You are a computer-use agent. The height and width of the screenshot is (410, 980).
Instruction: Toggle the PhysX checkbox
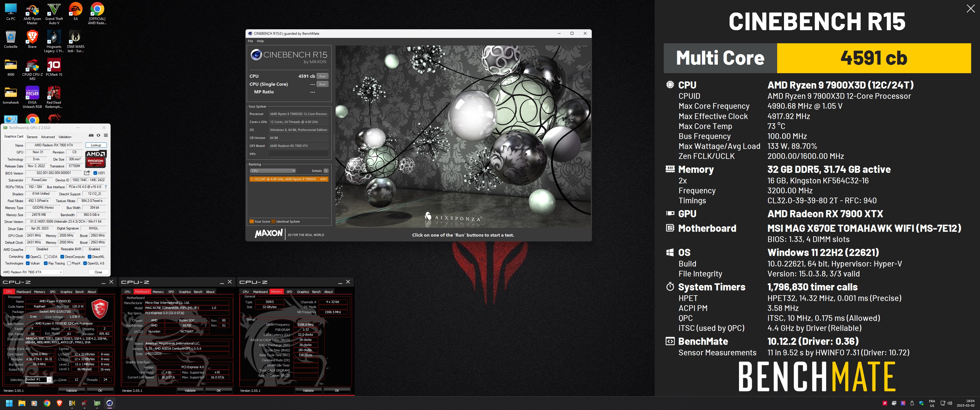tap(69, 263)
